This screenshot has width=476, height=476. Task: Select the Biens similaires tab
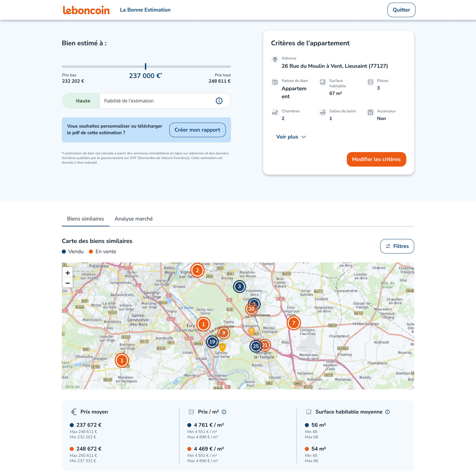click(x=85, y=219)
